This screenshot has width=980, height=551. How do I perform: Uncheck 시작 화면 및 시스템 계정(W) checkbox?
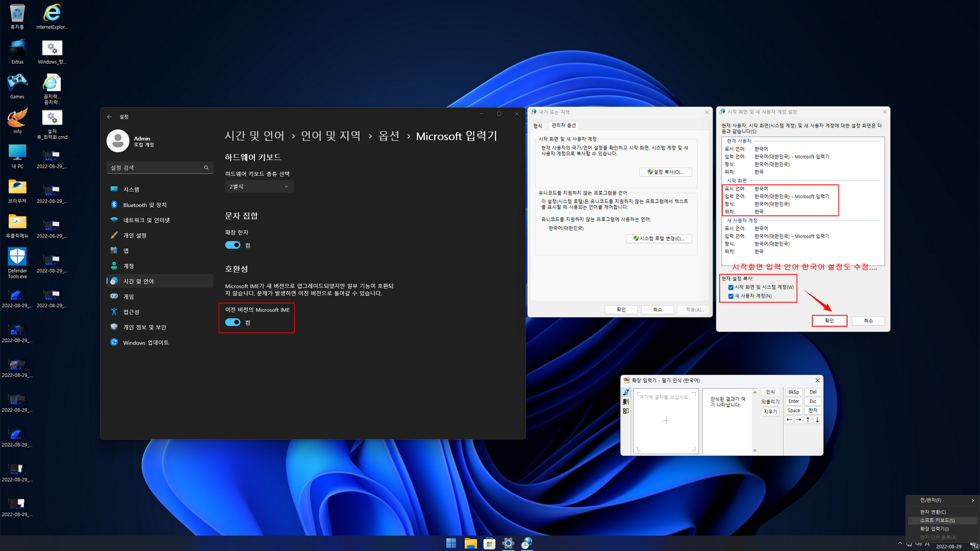coord(731,287)
